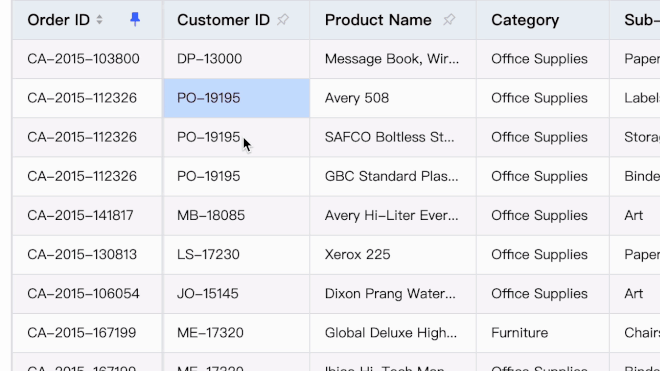Click the Avery Hi-Liter Ever... product cell
The image size is (660, 371).
click(x=393, y=216)
